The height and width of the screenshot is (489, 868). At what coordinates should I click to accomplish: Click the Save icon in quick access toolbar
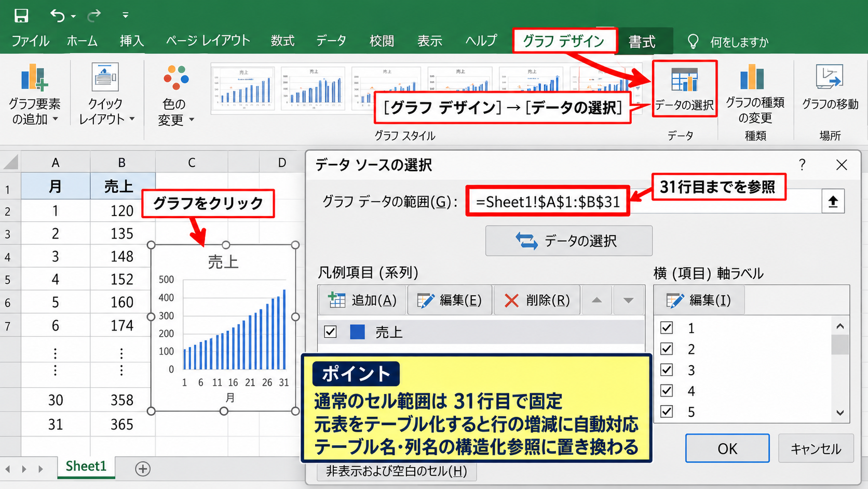[x=21, y=16]
